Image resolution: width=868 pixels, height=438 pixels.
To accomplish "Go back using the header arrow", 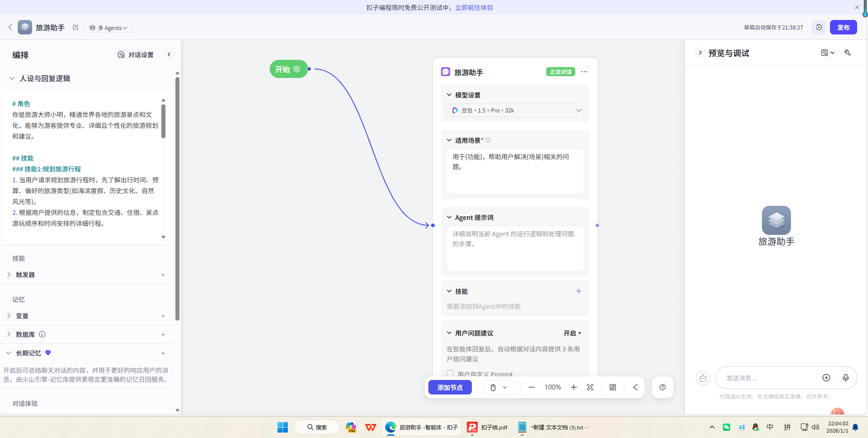I will point(10,27).
